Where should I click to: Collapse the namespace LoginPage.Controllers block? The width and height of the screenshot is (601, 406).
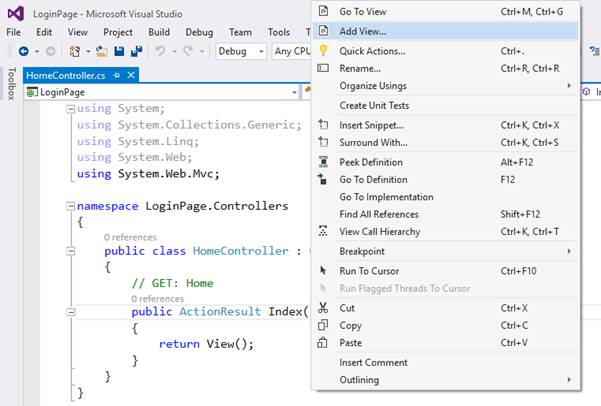click(71, 207)
